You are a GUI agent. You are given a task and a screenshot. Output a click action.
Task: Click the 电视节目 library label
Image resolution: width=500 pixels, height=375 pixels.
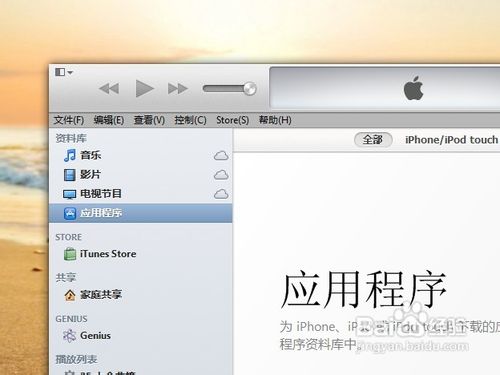(x=101, y=194)
